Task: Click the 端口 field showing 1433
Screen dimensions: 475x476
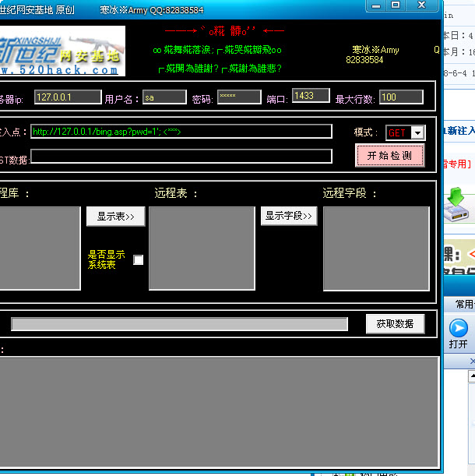Action: tap(311, 96)
